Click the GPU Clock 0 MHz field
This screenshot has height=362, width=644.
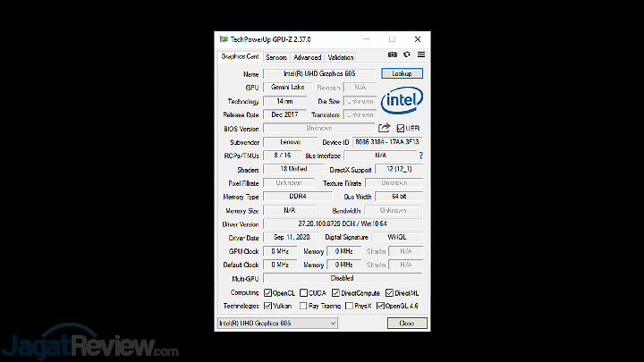pos(280,251)
